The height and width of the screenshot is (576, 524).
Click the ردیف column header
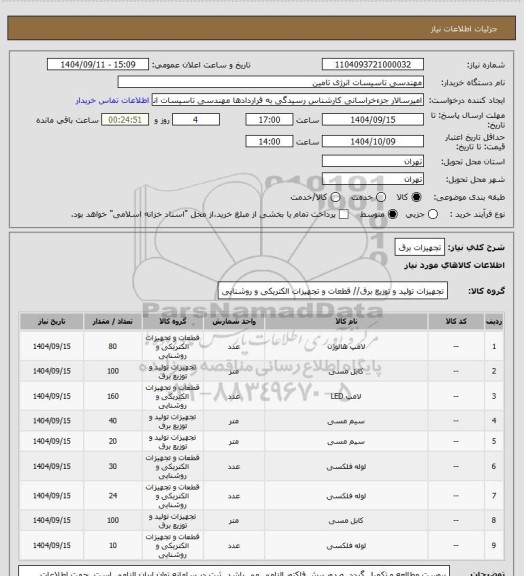pyautogui.click(x=494, y=321)
